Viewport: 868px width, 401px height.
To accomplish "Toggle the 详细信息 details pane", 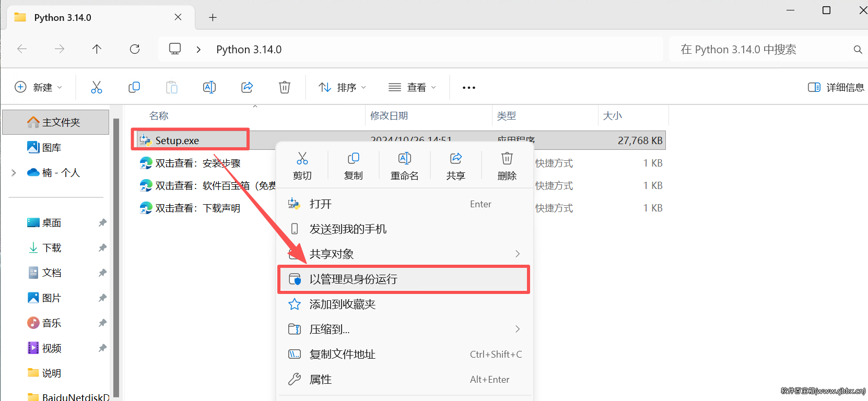I will (836, 87).
